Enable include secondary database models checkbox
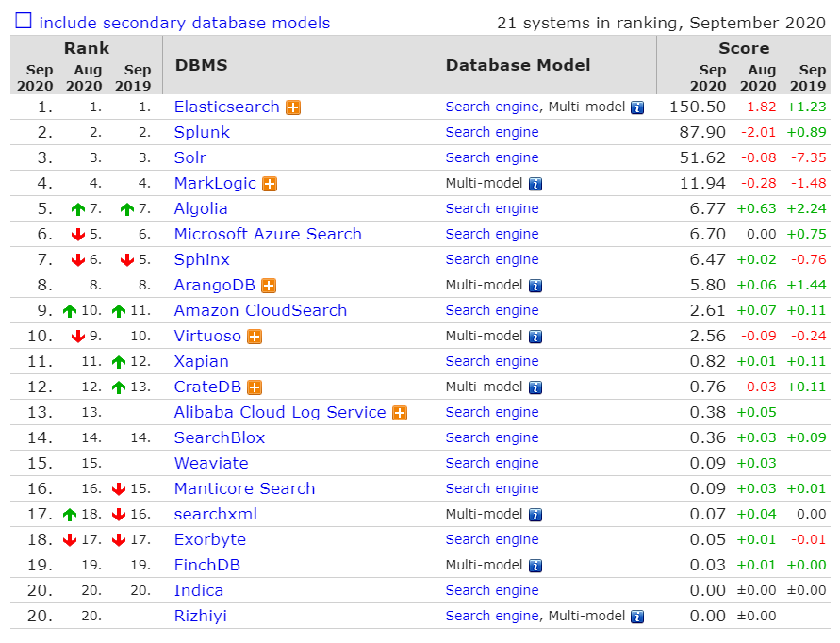The height and width of the screenshot is (643, 840). coord(24,21)
